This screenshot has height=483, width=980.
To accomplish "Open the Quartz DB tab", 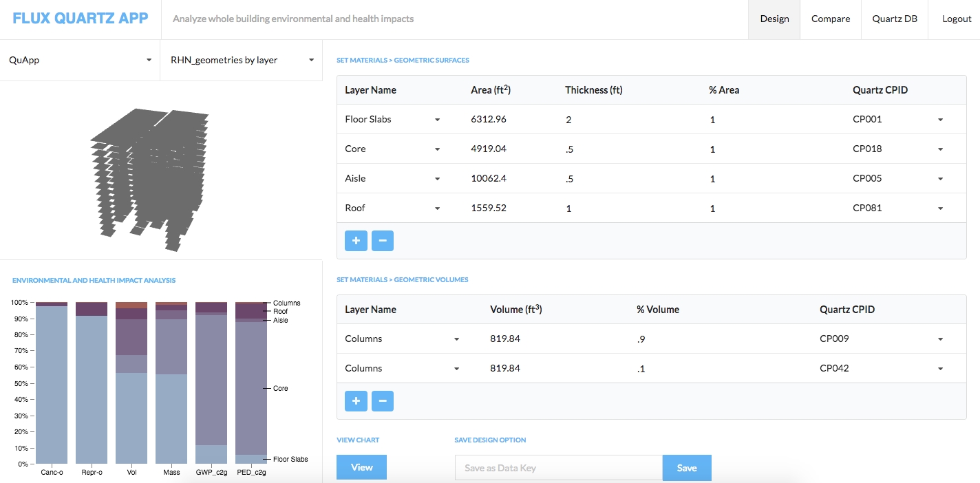I will point(894,19).
